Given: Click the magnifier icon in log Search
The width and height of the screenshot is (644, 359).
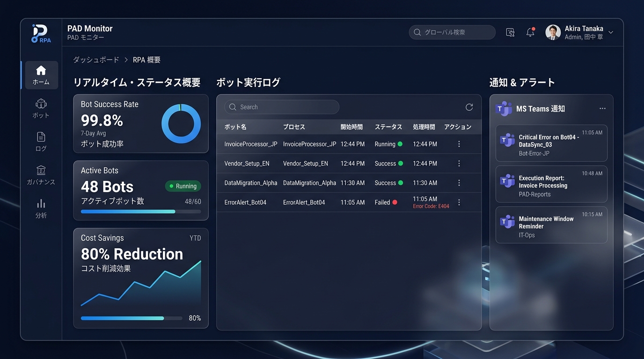Looking at the screenshot, I should (233, 107).
